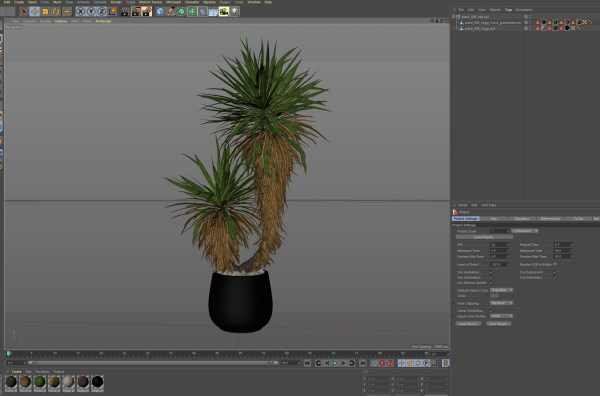
Task: Toggle Use Motion System checkbox
Action: (492, 283)
